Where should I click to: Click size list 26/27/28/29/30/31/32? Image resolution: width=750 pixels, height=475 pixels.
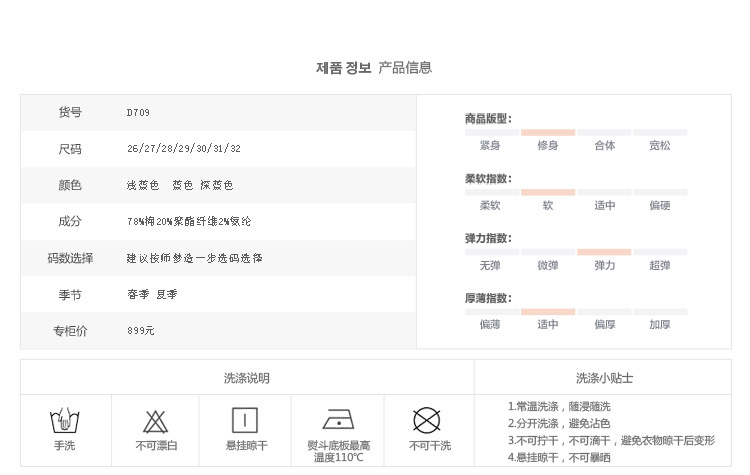point(184,148)
